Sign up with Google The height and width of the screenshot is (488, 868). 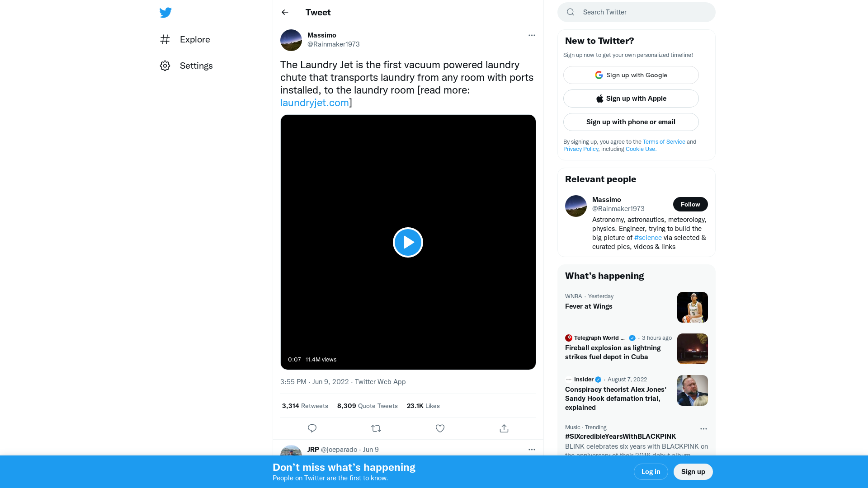click(631, 75)
